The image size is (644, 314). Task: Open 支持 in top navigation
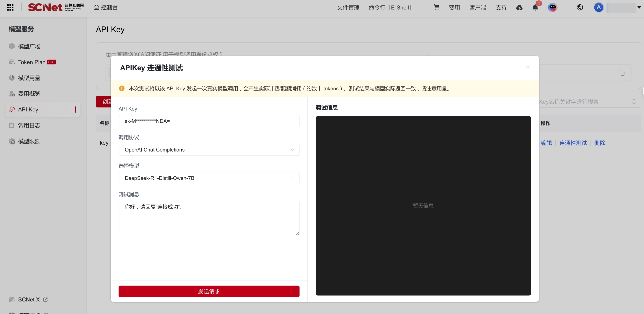click(501, 7)
